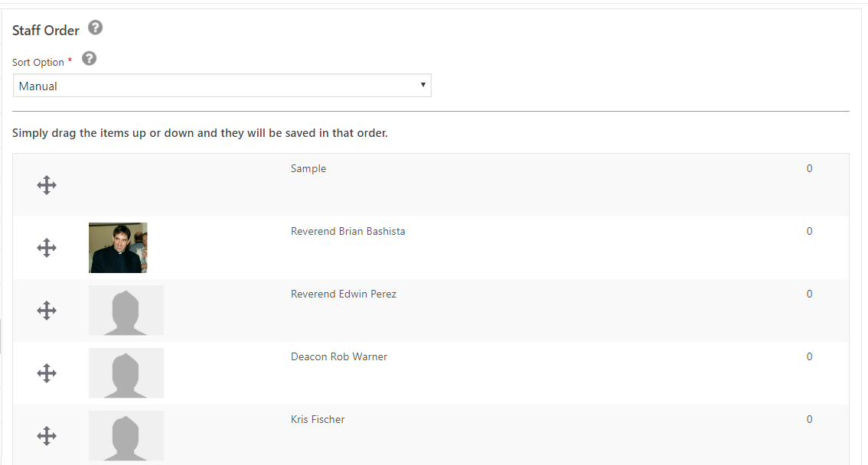Select the Sample staff name

point(308,169)
